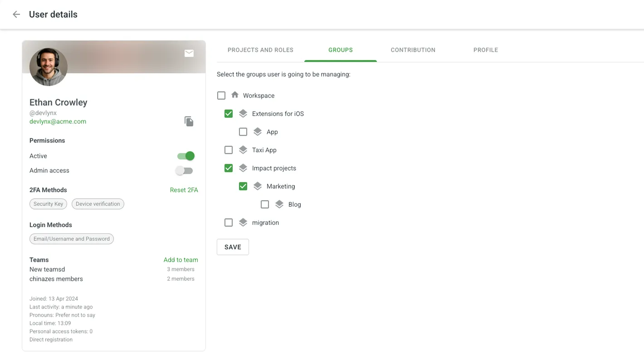Switch to Projects and Roles tab

[x=260, y=50]
